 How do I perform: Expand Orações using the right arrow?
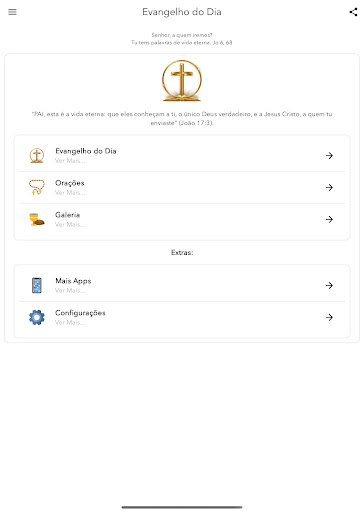[x=329, y=187]
